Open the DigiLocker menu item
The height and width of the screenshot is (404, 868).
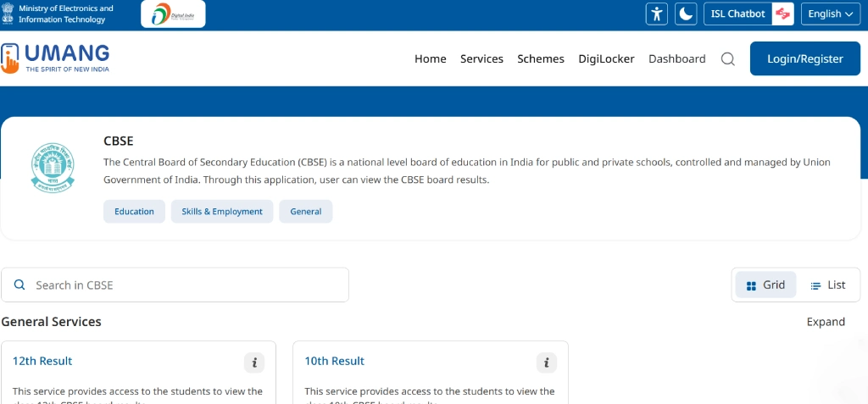click(x=606, y=58)
